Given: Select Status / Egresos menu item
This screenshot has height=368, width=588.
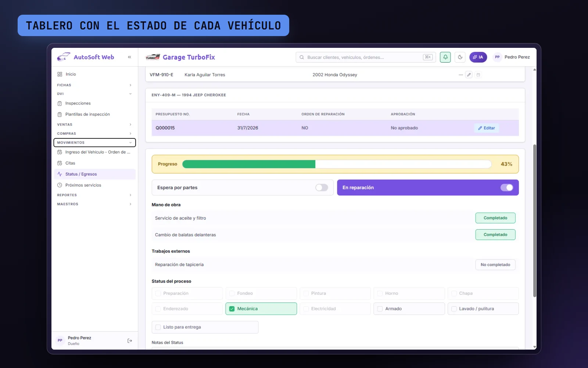Looking at the screenshot, I should (x=94, y=174).
